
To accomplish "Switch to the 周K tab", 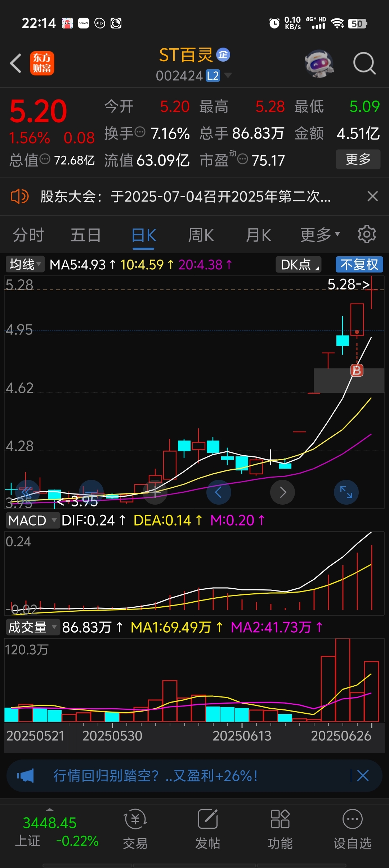I will pos(201,235).
